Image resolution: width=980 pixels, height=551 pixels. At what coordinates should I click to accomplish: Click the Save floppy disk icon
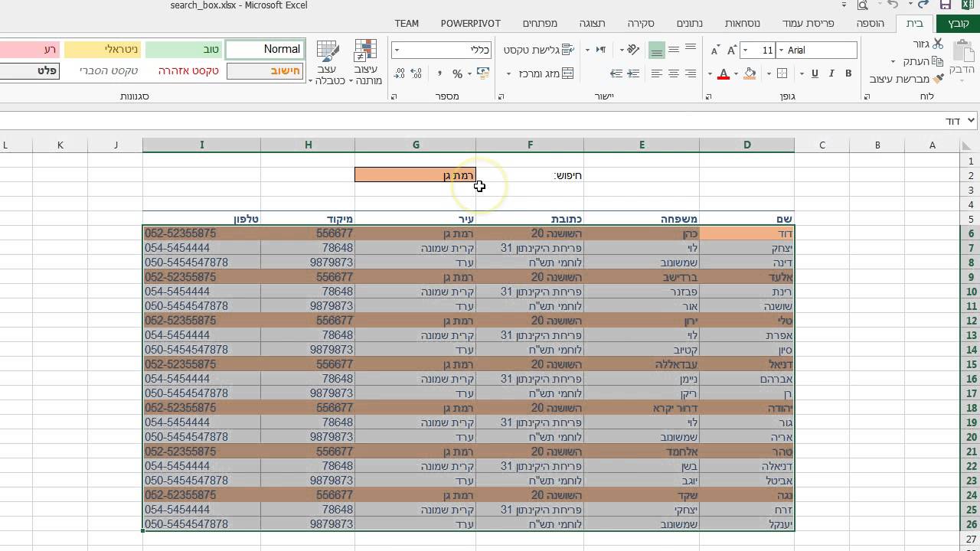[x=945, y=5]
